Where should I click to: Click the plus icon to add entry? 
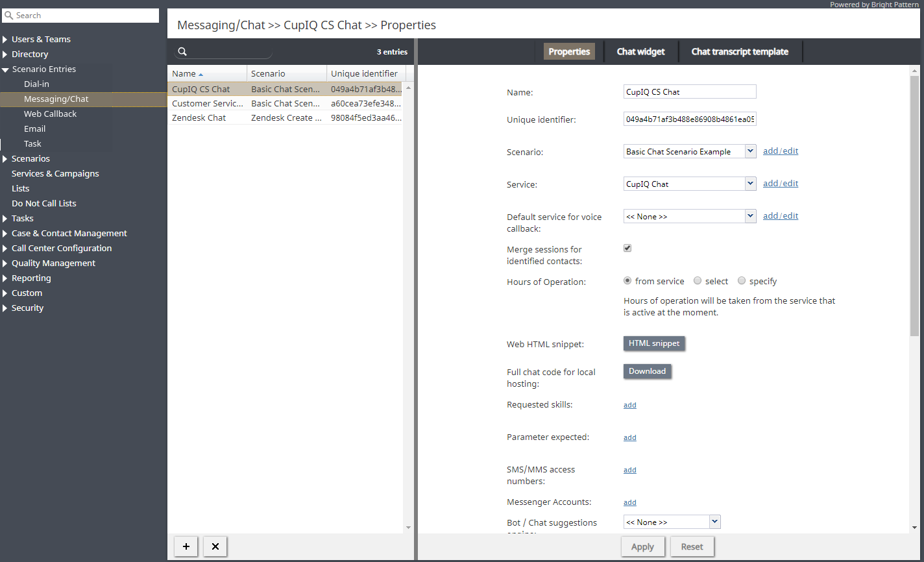186,546
